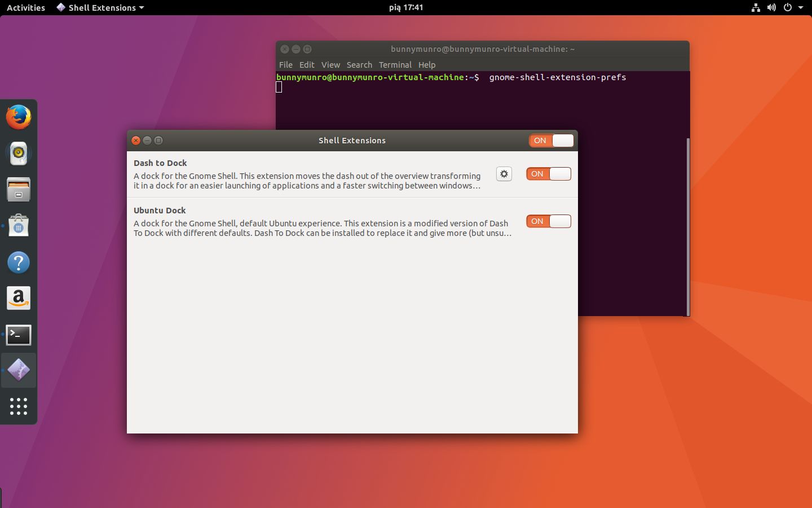Open the Activities overview
812x508 pixels.
tap(26, 7)
